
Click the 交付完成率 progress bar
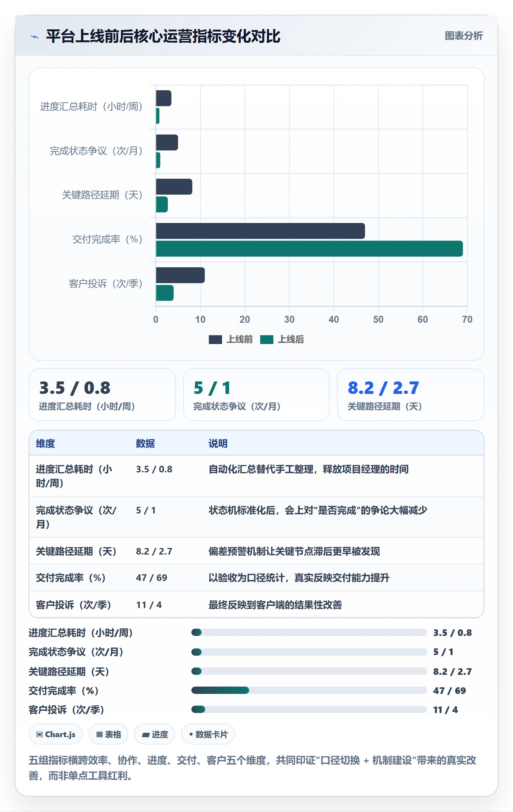309,690
